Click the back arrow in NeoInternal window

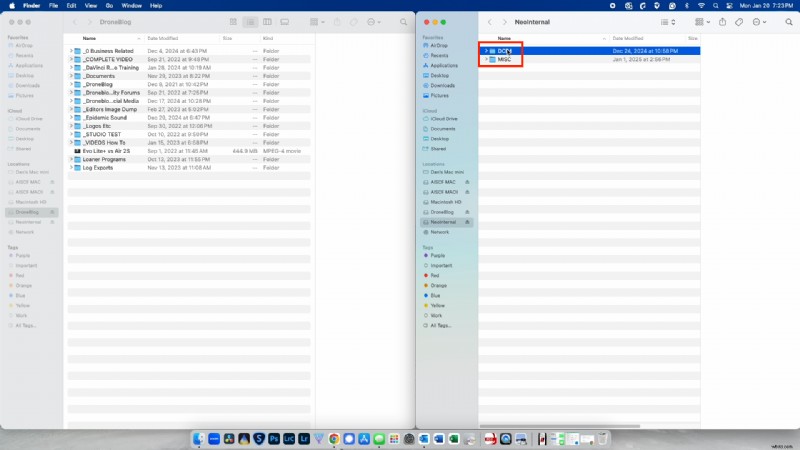click(x=489, y=21)
